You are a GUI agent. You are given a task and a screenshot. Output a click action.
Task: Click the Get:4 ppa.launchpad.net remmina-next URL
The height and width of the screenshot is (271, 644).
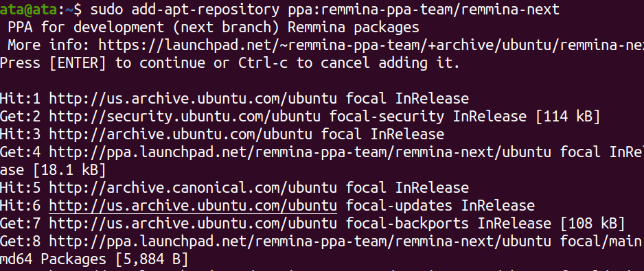click(300, 152)
